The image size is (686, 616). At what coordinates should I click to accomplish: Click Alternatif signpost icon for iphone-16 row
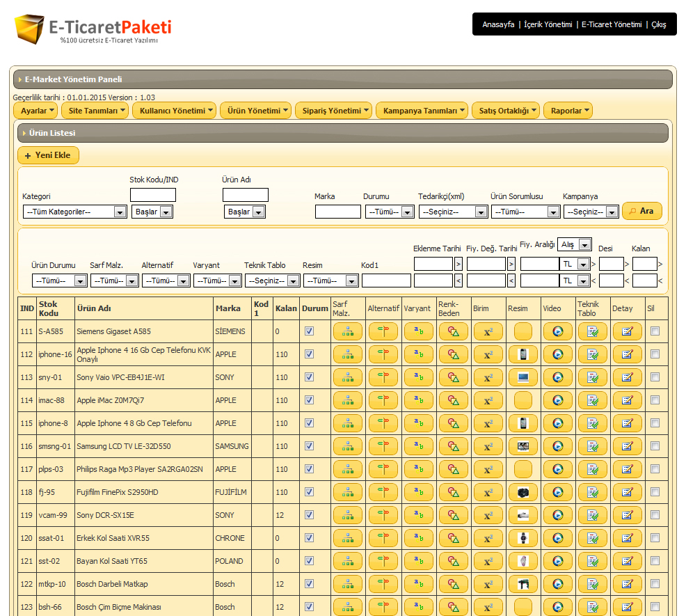click(x=383, y=355)
